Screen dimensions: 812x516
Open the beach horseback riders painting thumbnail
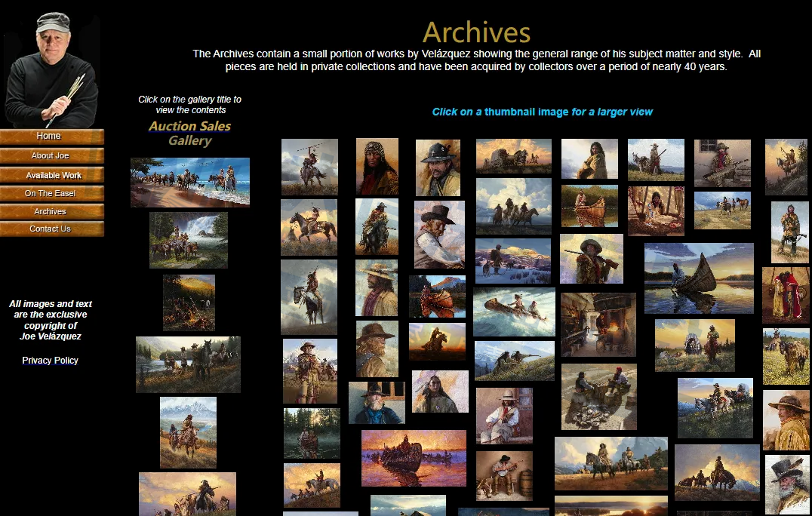coord(189,182)
